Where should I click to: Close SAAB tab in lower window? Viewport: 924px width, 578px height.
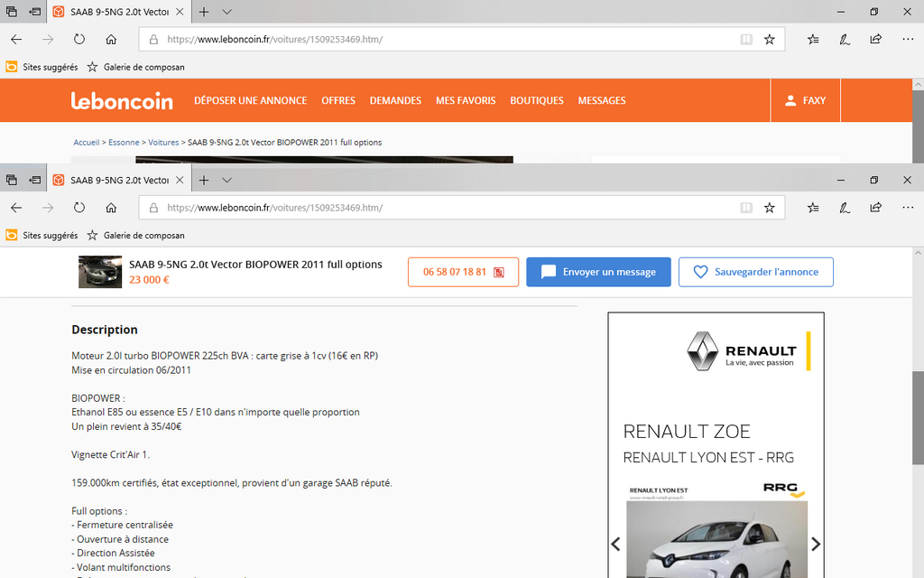180,180
